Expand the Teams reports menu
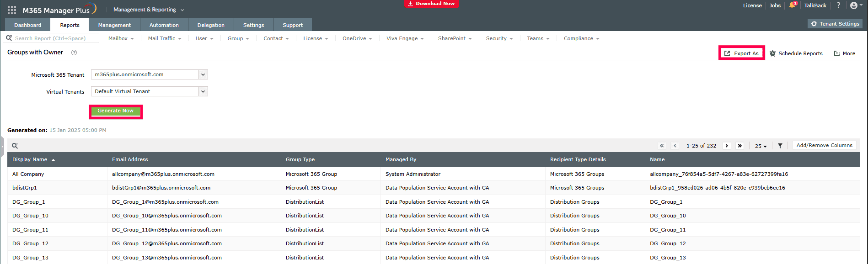This screenshot has height=264, width=868. click(x=538, y=38)
